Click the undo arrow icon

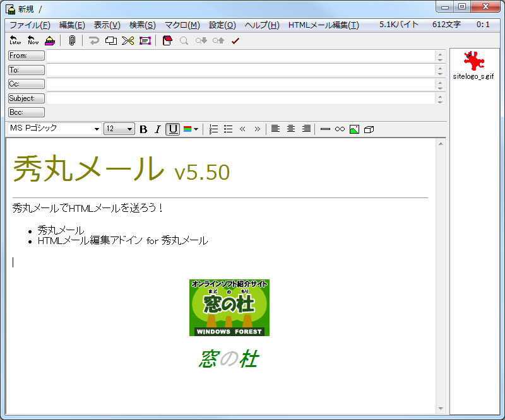93,42
